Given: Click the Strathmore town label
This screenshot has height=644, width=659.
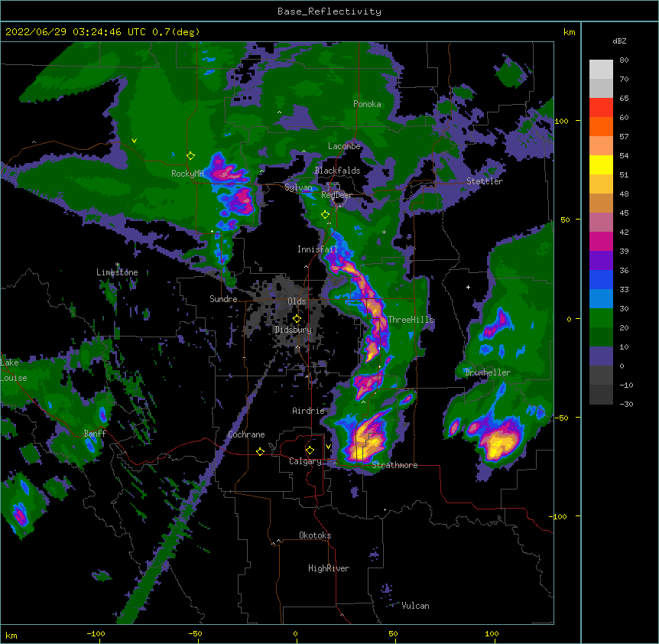Looking at the screenshot, I should 394,465.
